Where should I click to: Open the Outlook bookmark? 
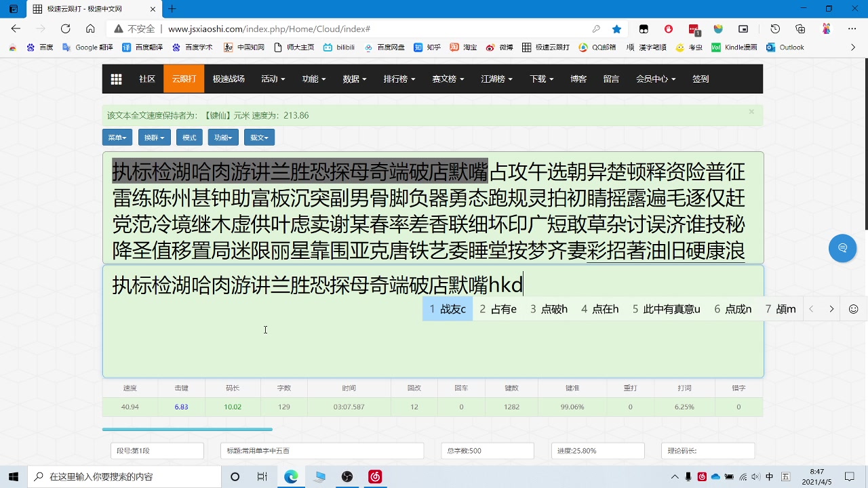point(785,47)
